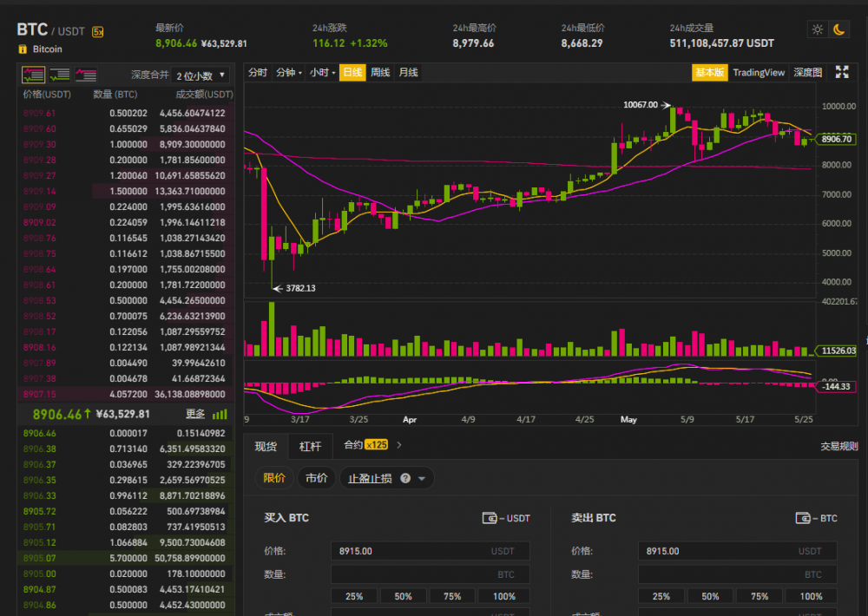Switch to the 杠杆 margin tab

coord(310,446)
